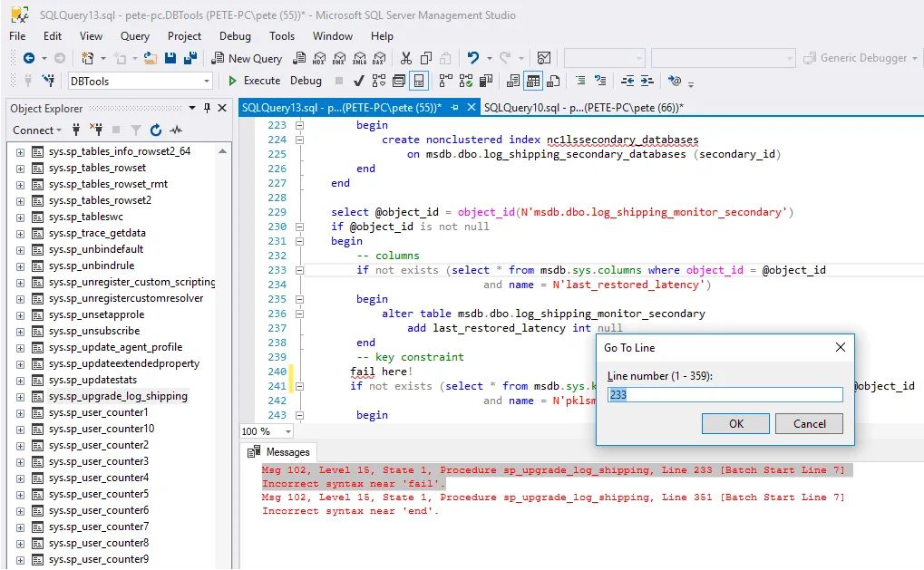924x570 pixels.
Task: Parse the query with checkmark icon
Action: click(358, 81)
